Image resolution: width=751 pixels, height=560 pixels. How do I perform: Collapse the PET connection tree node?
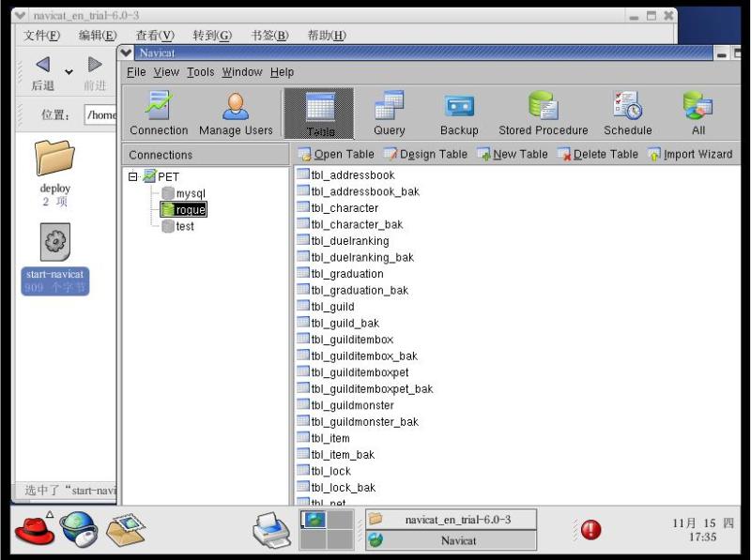(x=133, y=176)
